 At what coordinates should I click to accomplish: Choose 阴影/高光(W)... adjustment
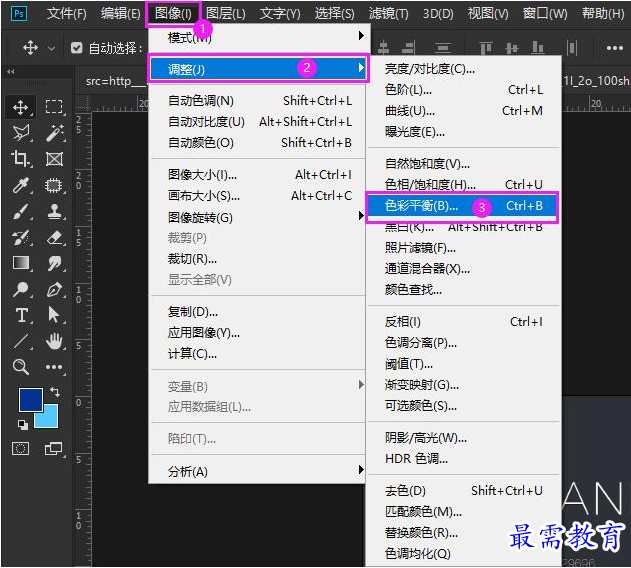pyautogui.click(x=464, y=438)
